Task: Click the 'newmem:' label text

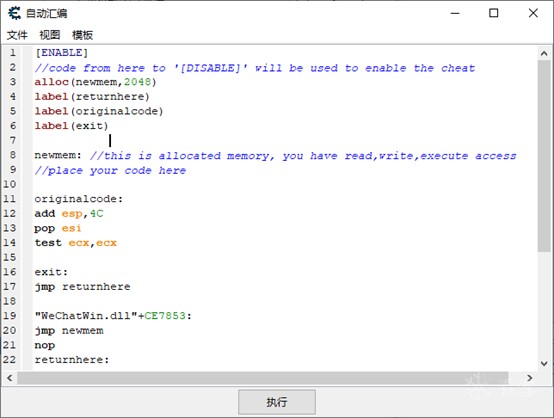Action: [58, 155]
